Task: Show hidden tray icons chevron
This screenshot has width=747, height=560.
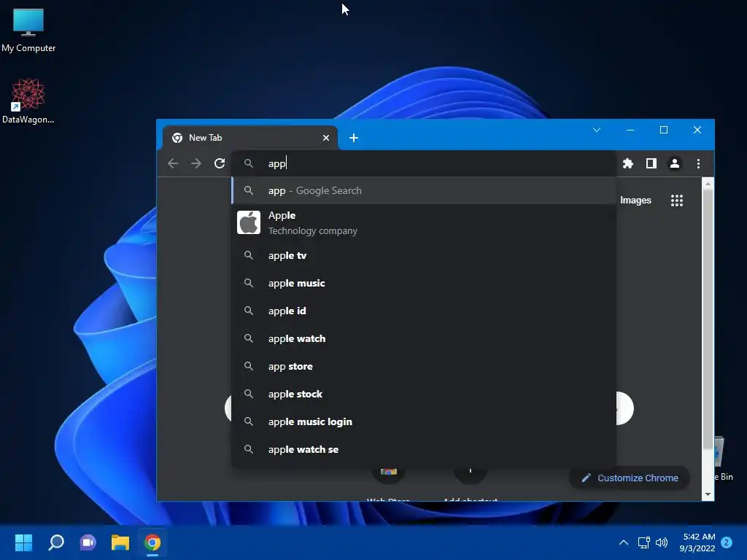Action: [x=624, y=542]
